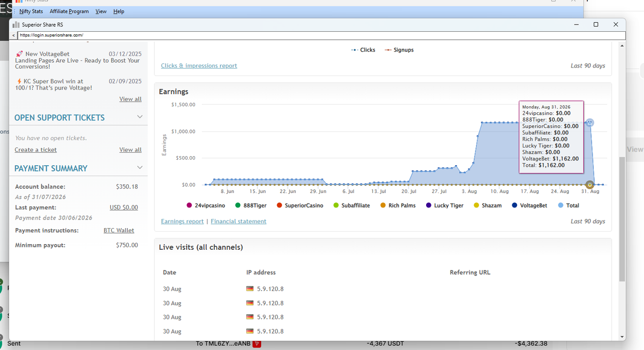Click the Superior Share RS bar-chart window icon
The image size is (644, 350).
[x=16, y=25]
